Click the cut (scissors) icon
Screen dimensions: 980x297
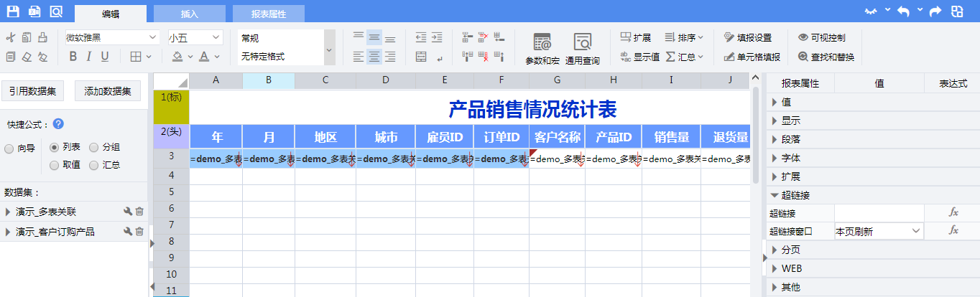click(10, 37)
